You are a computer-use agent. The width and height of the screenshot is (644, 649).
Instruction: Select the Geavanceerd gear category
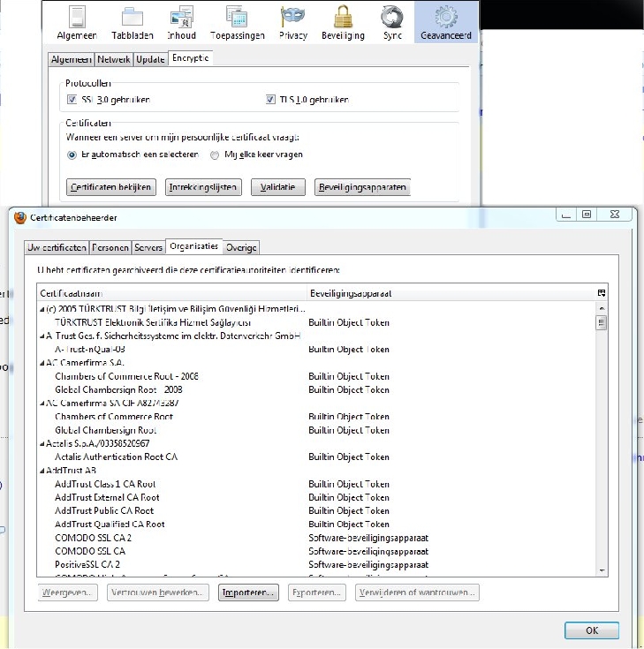pos(445,23)
